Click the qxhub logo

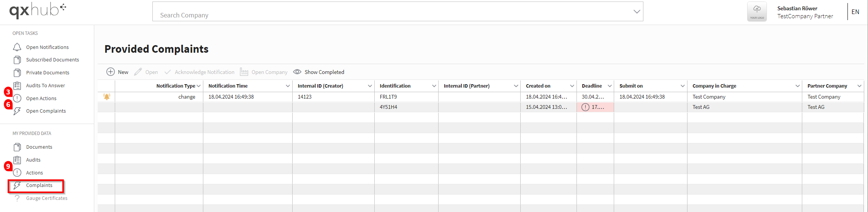pos(38,11)
